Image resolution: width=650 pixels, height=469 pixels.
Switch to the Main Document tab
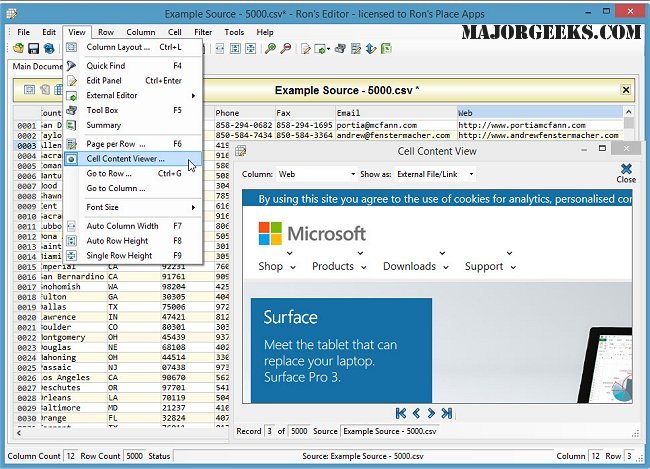pos(37,66)
